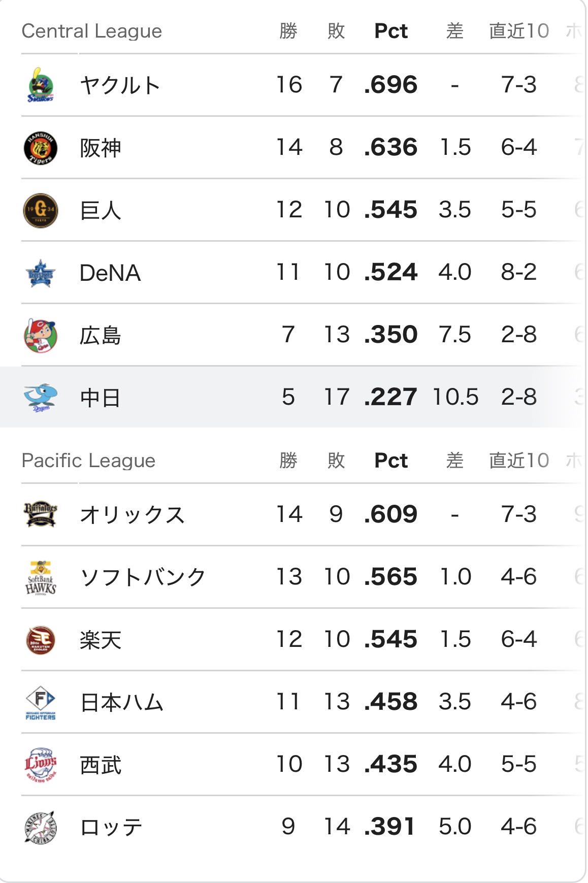588x883 pixels.
Task: Click the Yakult Swallows team logo
Action: coord(41,85)
